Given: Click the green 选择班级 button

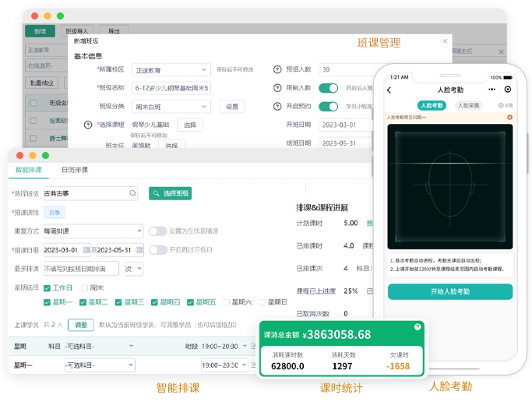Looking at the screenshot, I should [170, 193].
